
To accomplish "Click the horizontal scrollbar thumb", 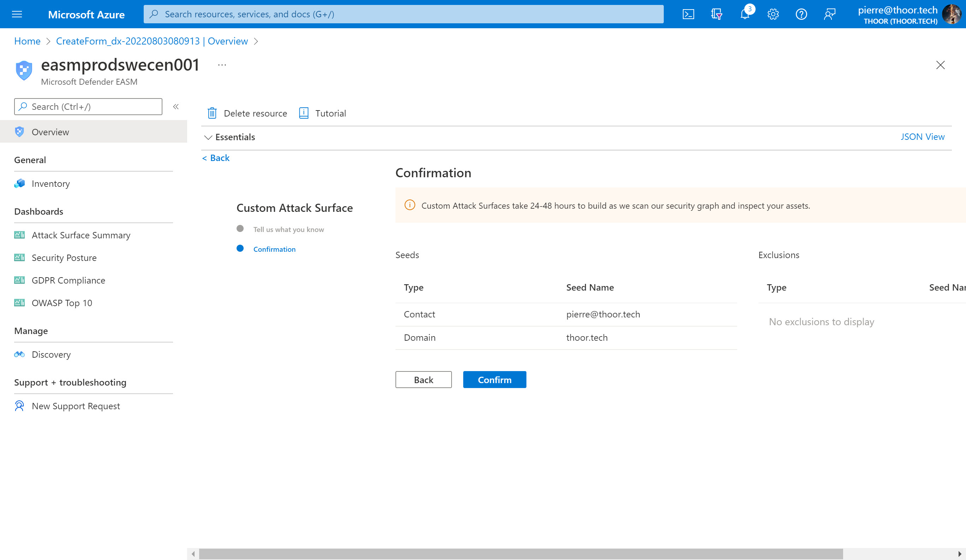I will click(521, 554).
